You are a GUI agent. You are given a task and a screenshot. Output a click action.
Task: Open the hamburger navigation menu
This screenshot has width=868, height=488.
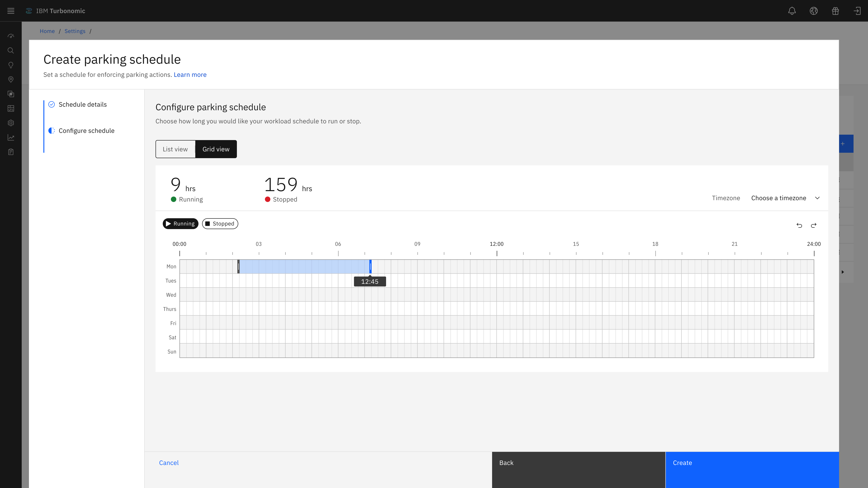pyautogui.click(x=11, y=11)
